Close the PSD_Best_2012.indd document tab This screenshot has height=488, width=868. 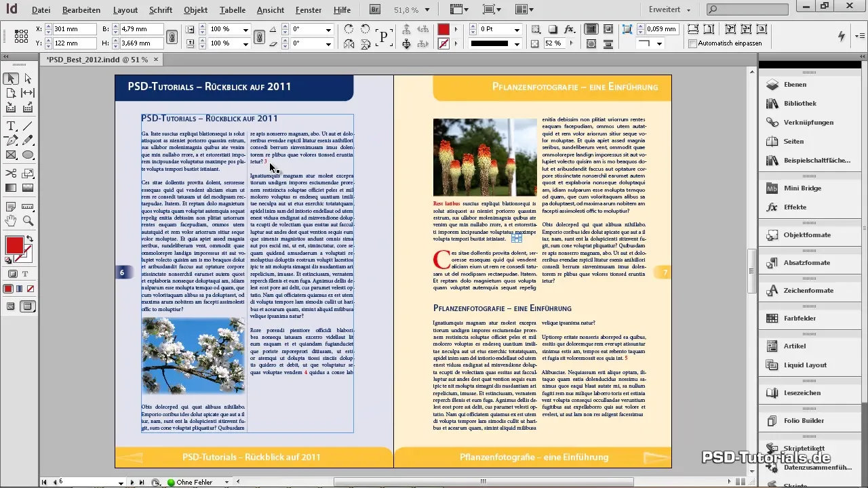(x=155, y=60)
